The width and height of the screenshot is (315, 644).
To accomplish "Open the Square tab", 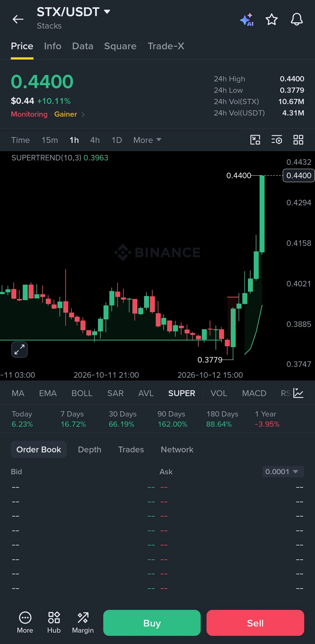I will coord(120,46).
